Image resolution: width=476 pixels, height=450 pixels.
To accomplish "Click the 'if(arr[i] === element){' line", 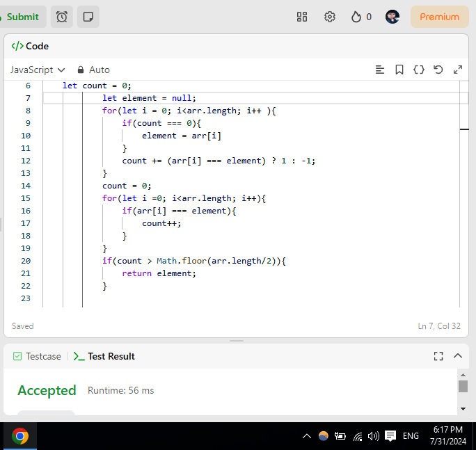I will pyautogui.click(x=179, y=211).
